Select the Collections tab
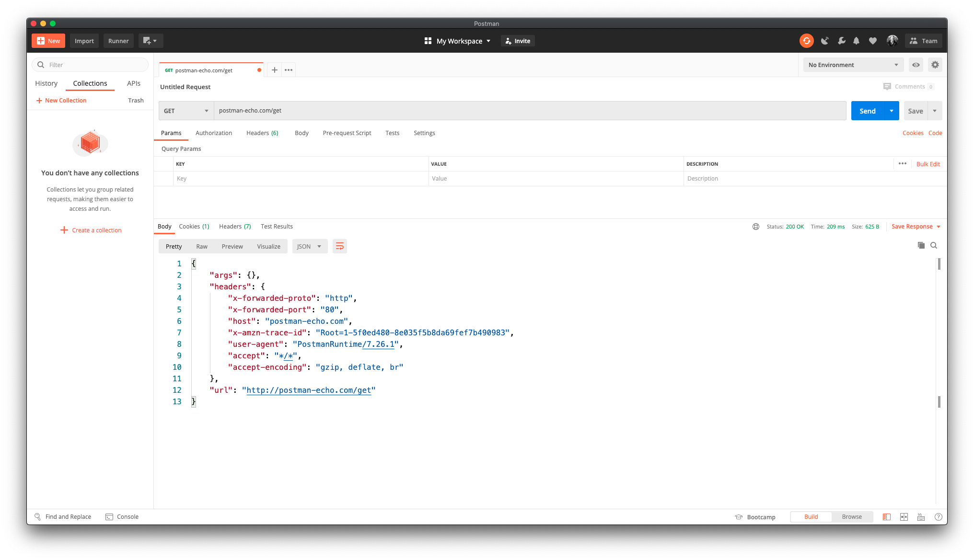The image size is (974, 560). pos(90,83)
